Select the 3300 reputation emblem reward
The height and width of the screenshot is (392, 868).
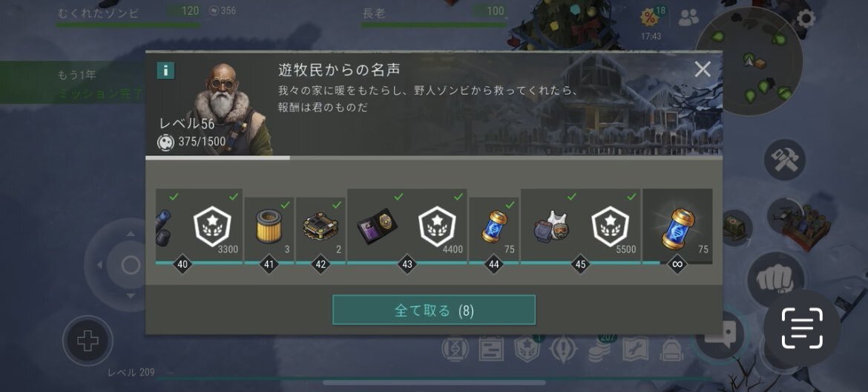[212, 226]
